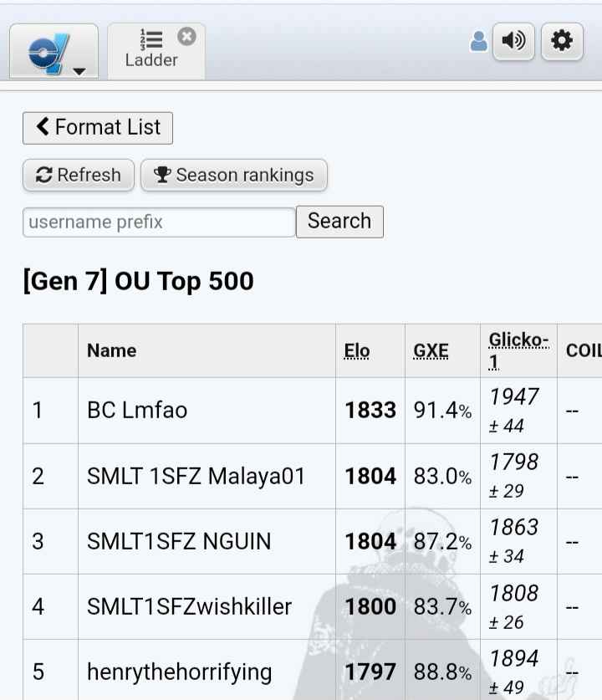Image resolution: width=602 pixels, height=700 pixels.
Task: Open the gear options menu
Action: click(x=562, y=42)
